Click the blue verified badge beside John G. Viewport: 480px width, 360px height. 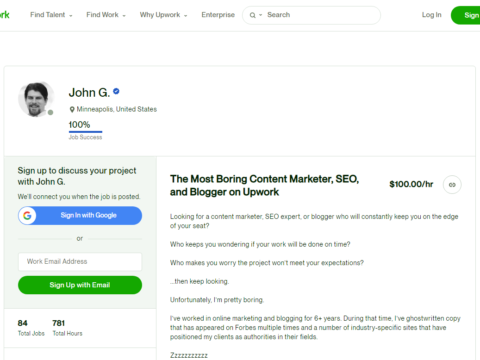(x=116, y=91)
